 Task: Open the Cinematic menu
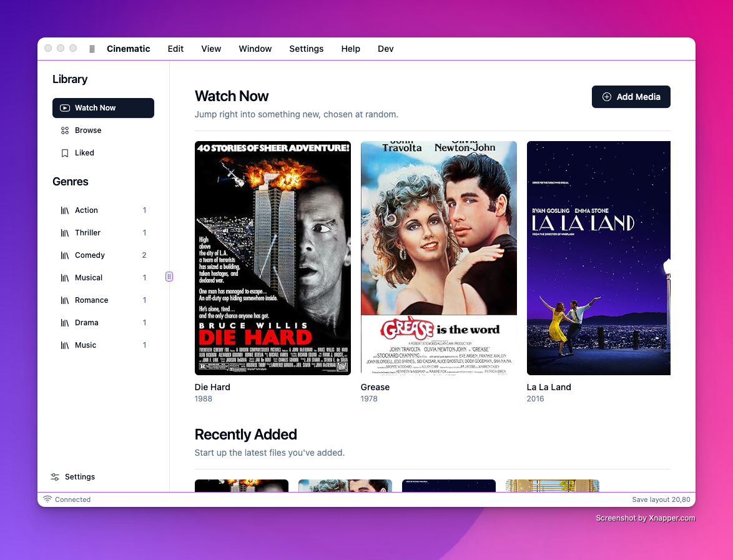[x=129, y=49]
